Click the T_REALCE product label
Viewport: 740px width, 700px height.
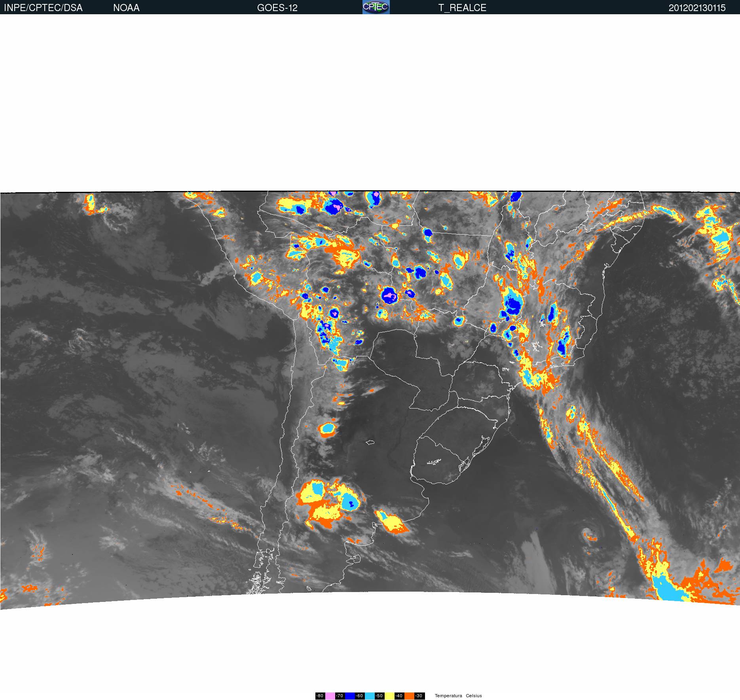[462, 8]
